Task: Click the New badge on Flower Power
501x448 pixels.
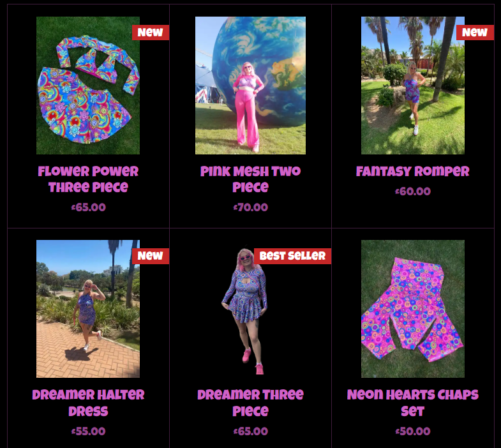Action: tap(151, 33)
